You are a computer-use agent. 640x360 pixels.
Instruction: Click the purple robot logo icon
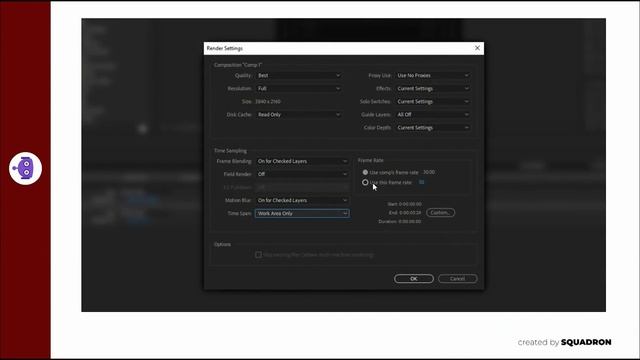coord(25,169)
